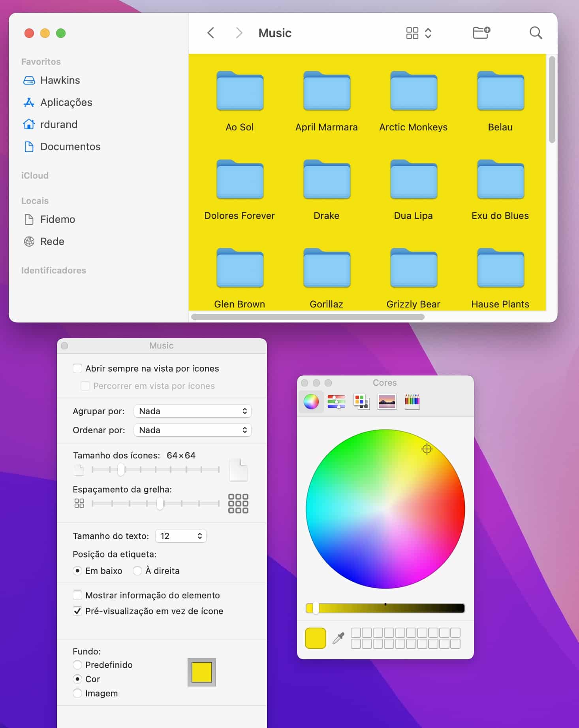Select Imagem background option
The width and height of the screenshot is (579, 728).
(77, 693)
